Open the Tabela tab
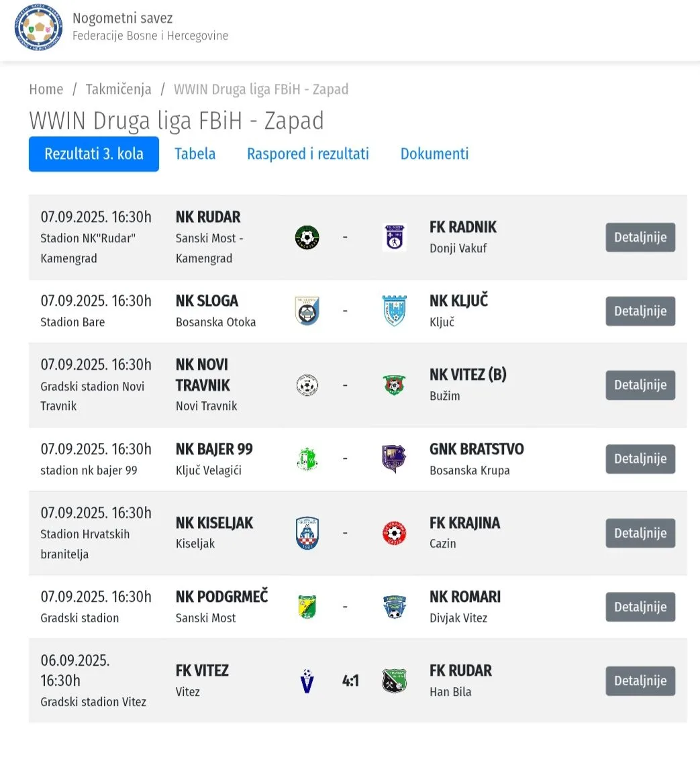Image resolution: width=700 pixels, height=759 pixels. (195, 154)
